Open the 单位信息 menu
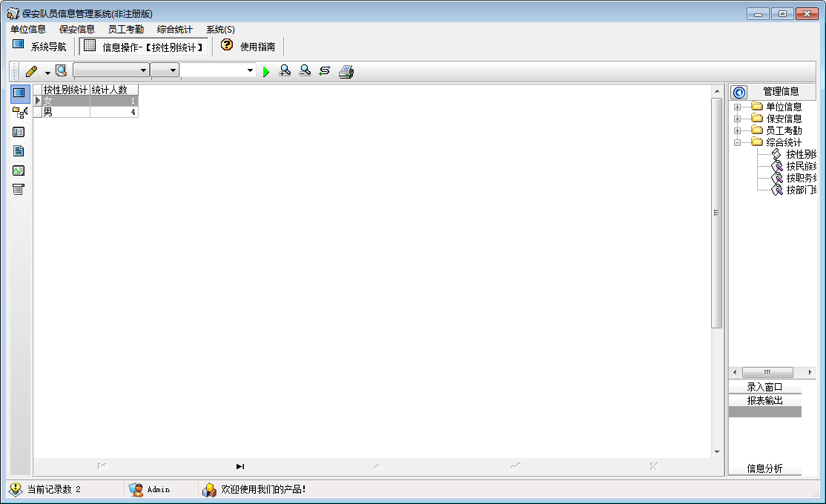This screenshot has width=826, height=504. click(28, 30)
